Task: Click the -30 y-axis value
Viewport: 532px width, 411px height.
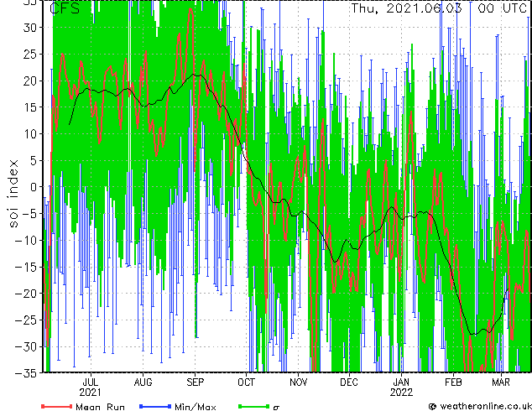Action: pyautogui.click(x=25, y=346)
